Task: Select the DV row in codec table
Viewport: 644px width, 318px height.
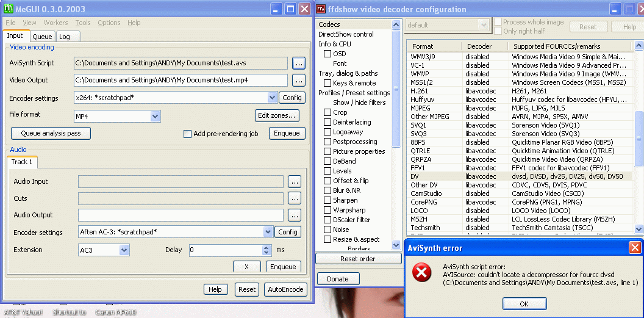Action: pos(520,176)
